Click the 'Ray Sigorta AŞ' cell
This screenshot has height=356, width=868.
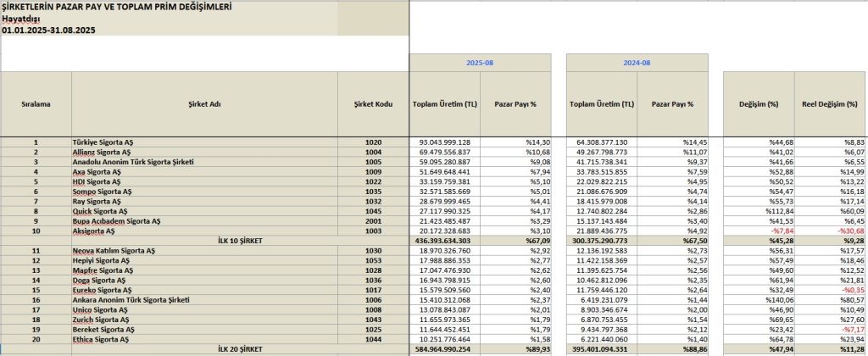pos(204,201)
